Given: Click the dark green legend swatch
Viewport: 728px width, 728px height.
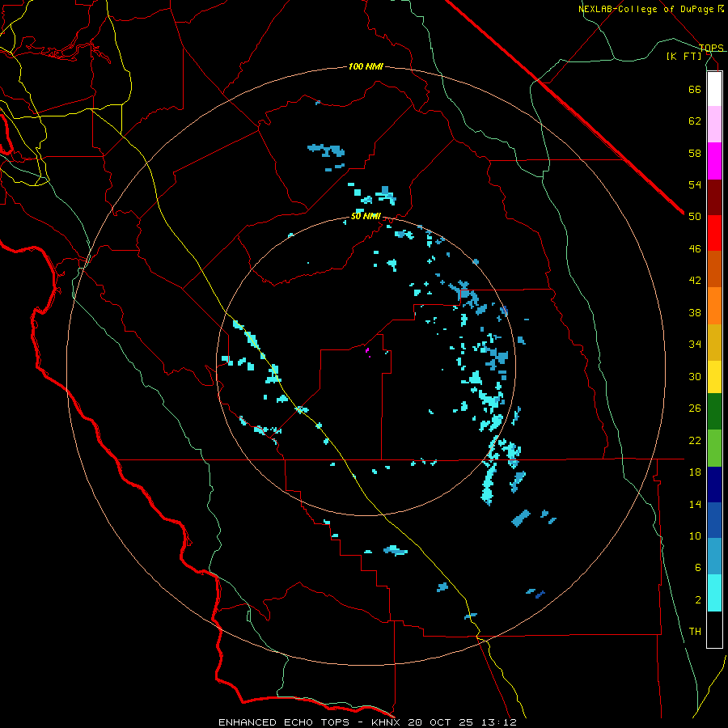Looking at the screenshot, I should (x=714, y=412).
